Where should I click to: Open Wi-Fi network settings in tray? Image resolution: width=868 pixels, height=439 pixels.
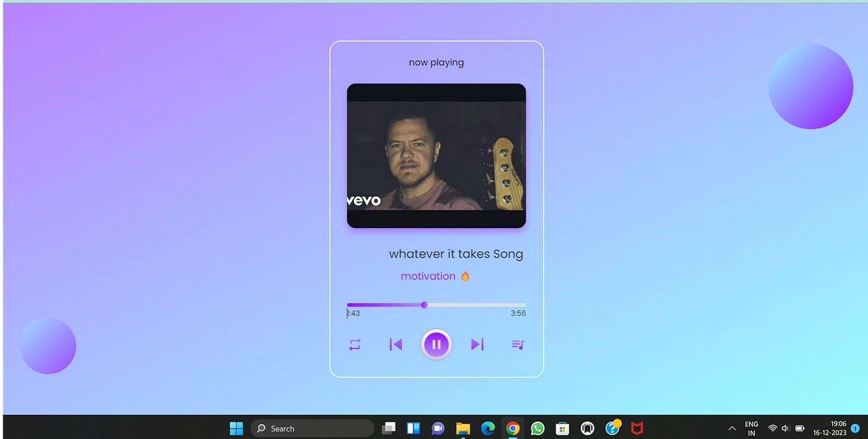(x=773, y=428)
